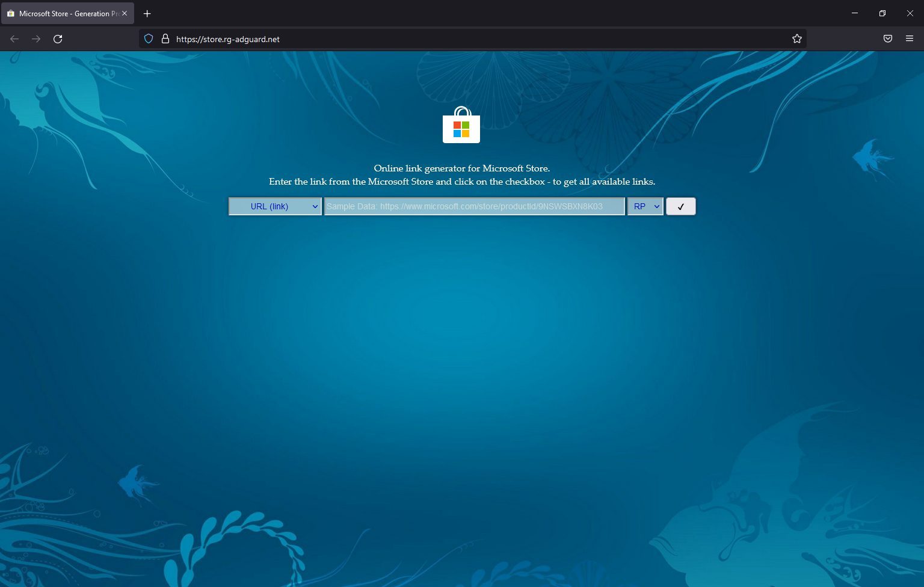924x587 pixels.
Task: Restore down the browser window
Action: [882, 13]
